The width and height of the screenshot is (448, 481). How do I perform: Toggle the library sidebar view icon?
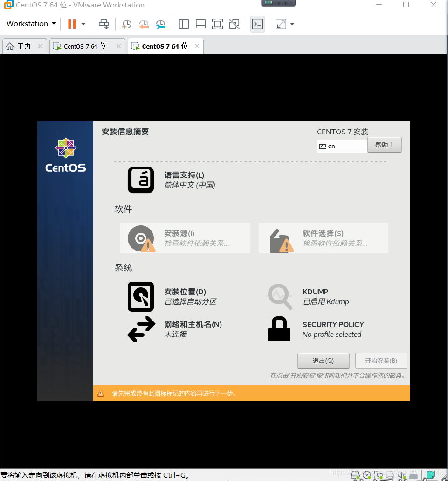[184, 24]
